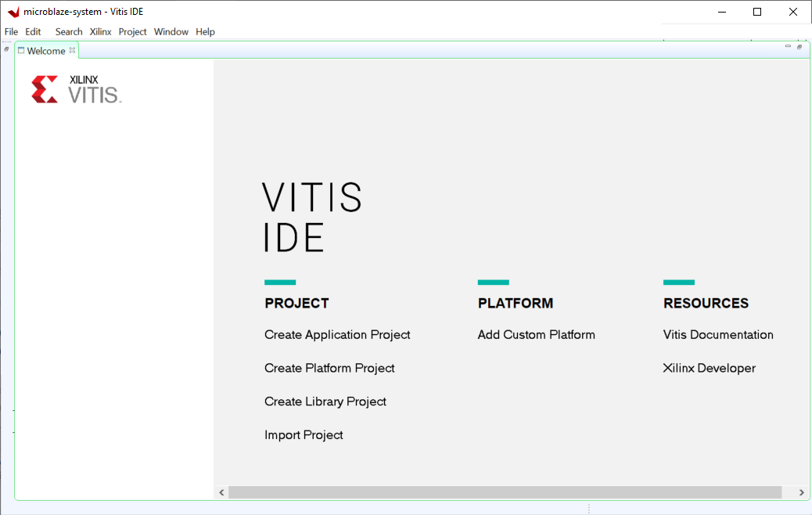The width and height of the screenshot is (812, 515).
Task: Click the scrollbar right arrow
Action: click(x=801, y=492)
